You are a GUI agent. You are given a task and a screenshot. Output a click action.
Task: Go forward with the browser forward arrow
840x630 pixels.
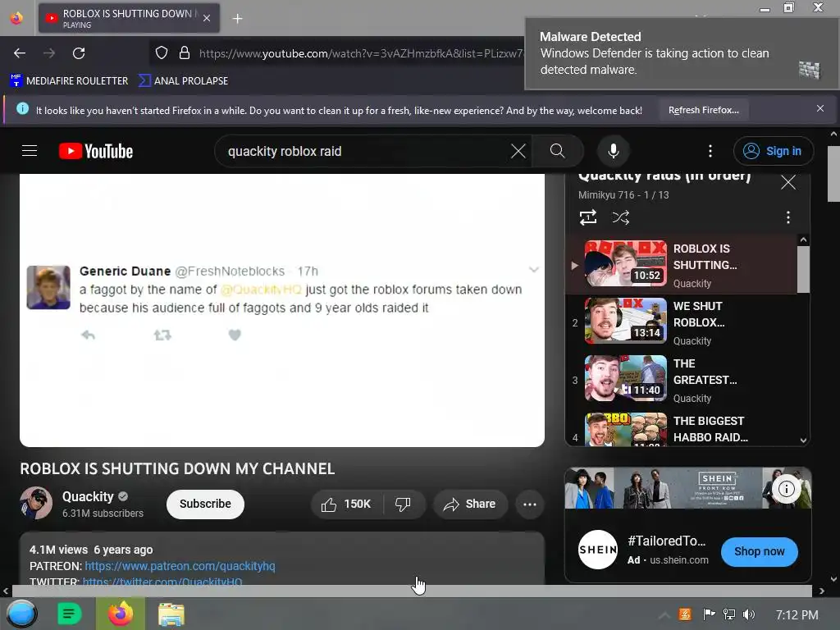coord(49,53)
